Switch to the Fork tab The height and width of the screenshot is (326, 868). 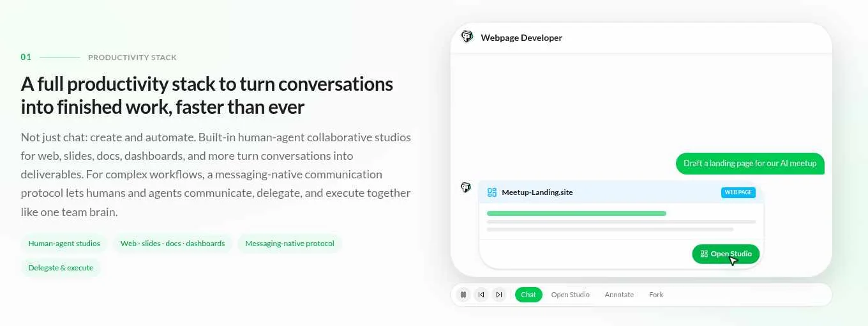tap(656, 295)
